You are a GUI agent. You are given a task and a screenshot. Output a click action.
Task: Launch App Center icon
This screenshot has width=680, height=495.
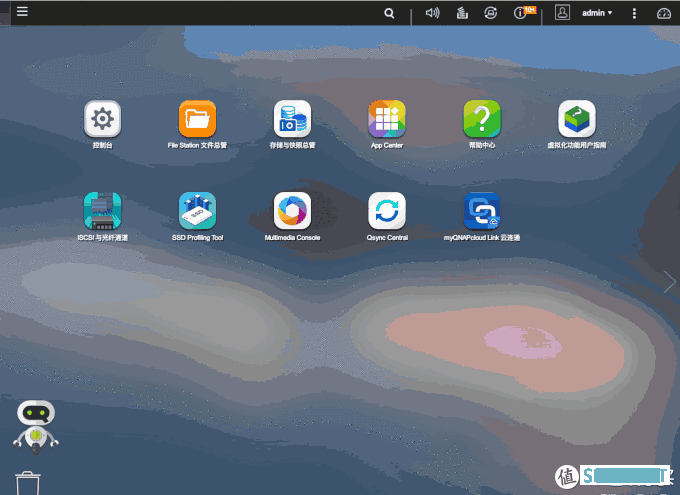tap(387, 119)
